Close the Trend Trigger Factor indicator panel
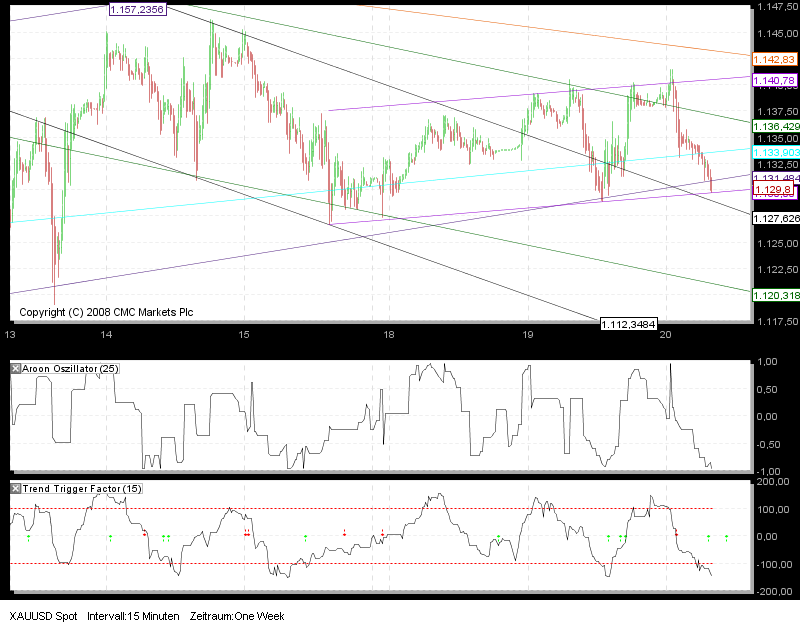The height and width of the screenshot is (625, 800). [14, 489]
